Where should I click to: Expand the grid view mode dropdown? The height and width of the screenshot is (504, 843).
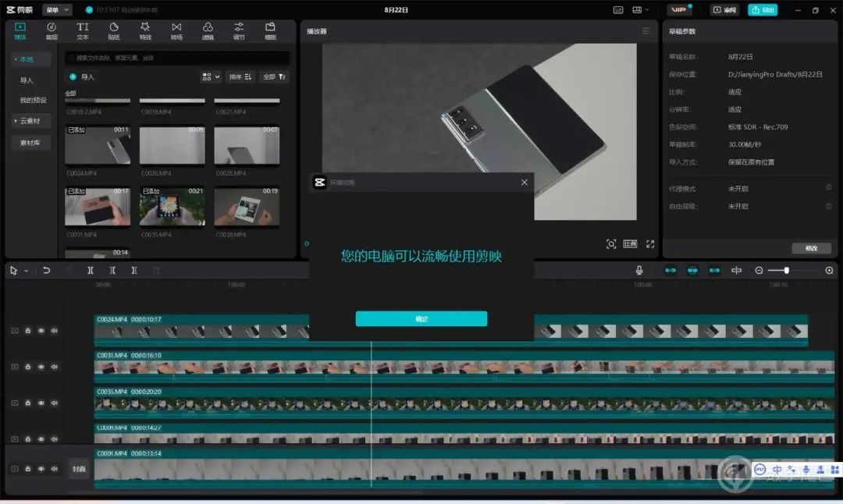coord(211,76)
